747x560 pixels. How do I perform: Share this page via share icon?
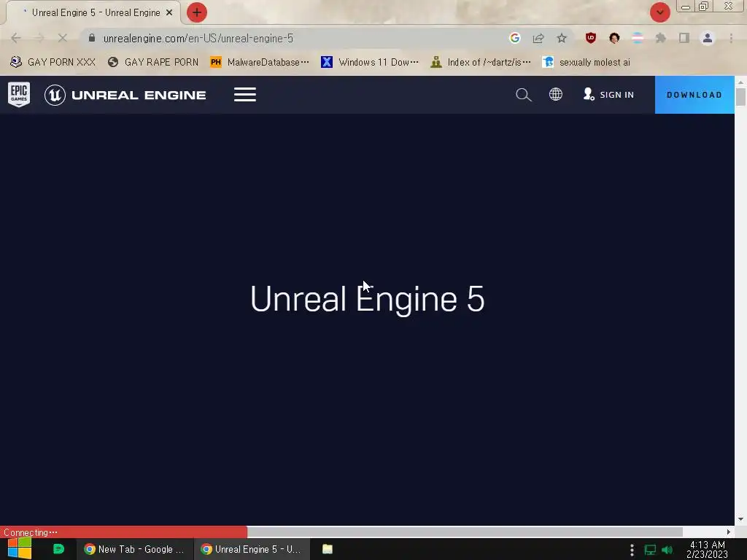(538, 38)
